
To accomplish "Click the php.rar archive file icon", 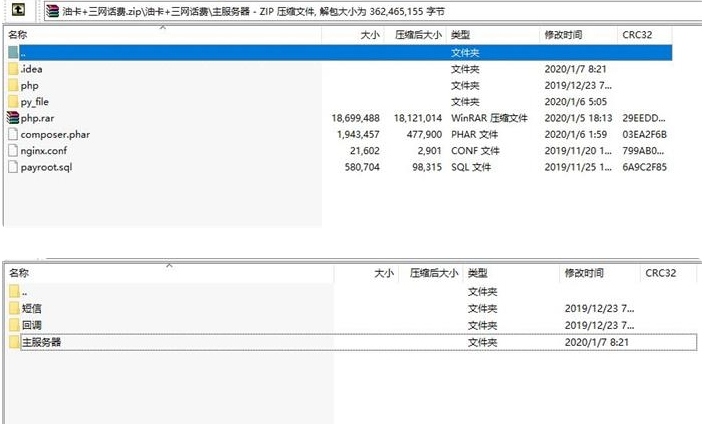I will (13, 118).
